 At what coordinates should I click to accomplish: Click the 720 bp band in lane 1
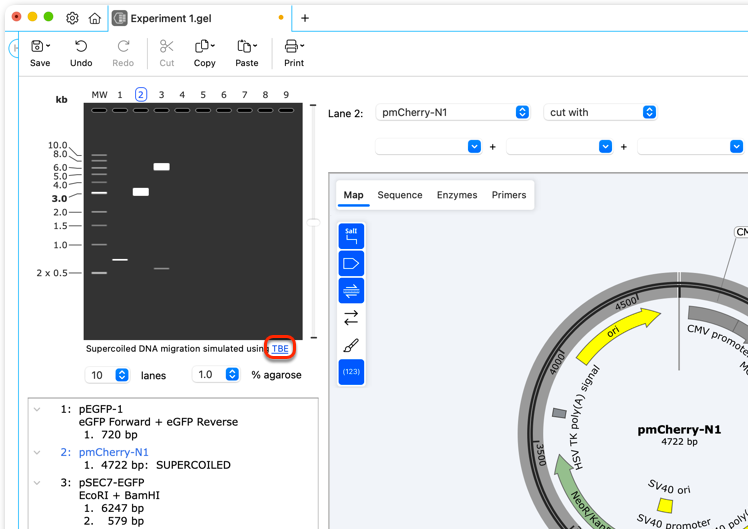point(120,259)
